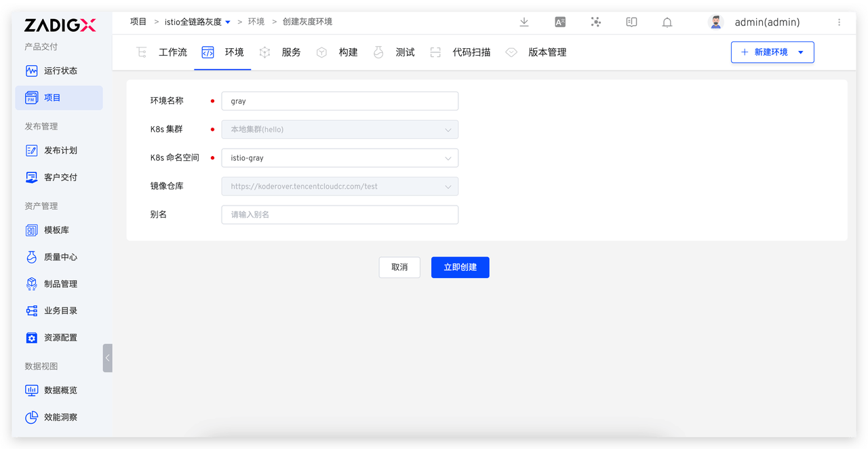Open the 新建环境 dropdown button
This screenshot has width=868, height=449.
(772, 52)
